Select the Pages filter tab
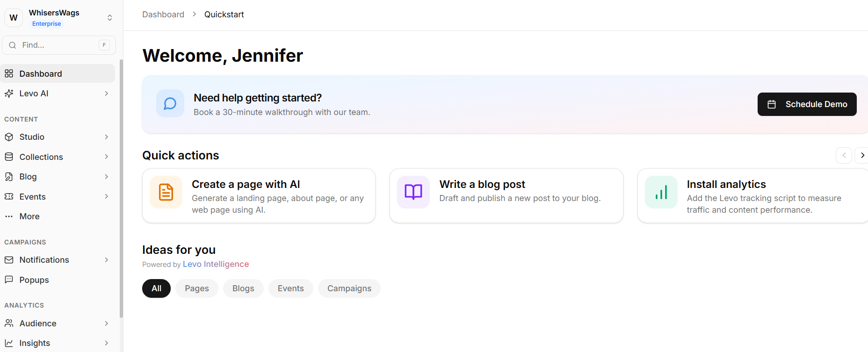The image size is (868, 352). [x=197, y=288]
